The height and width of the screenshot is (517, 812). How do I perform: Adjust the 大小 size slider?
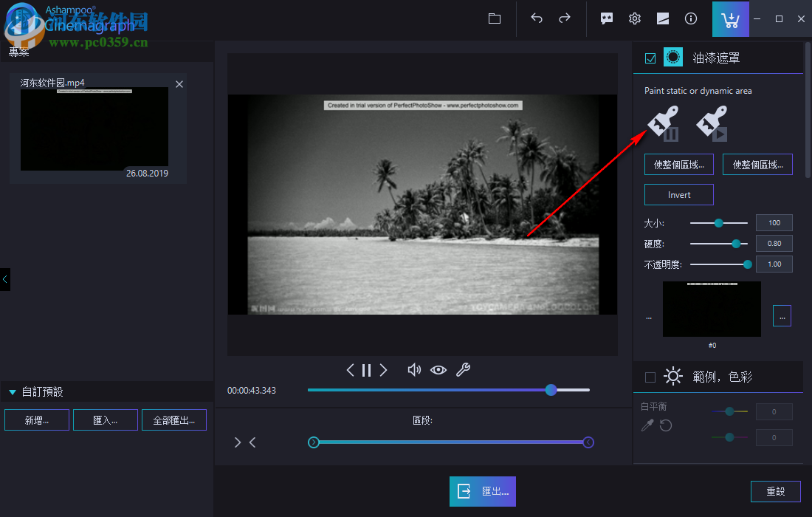[x=718, y=222]
